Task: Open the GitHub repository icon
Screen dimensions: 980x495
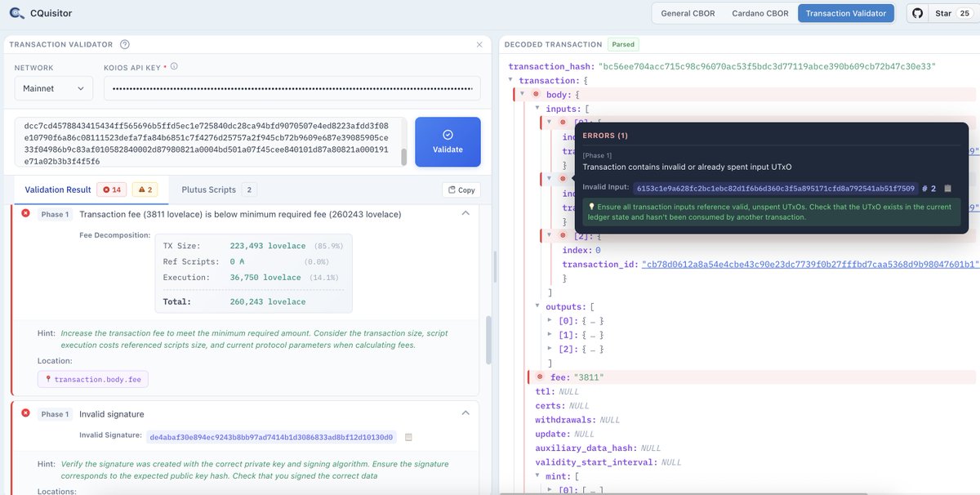Action: click(917, 14)
